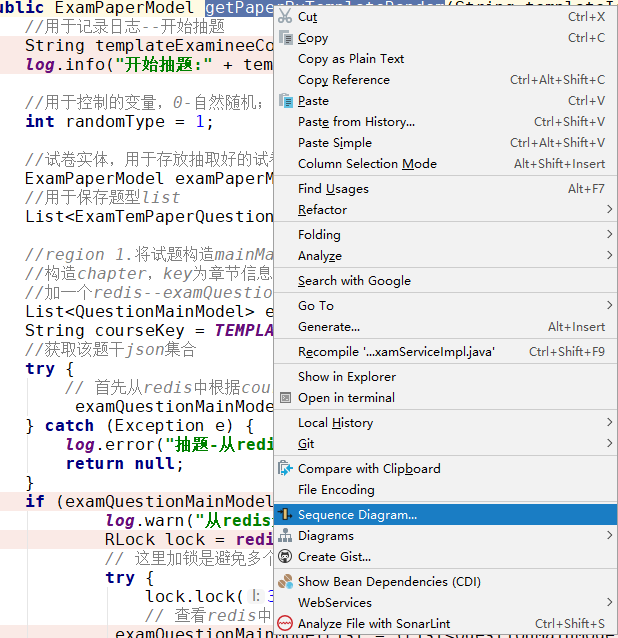Select Copy Reference menu entry
Image resolution: width=618 pixels, height=638 pixels.
point(445,80)
